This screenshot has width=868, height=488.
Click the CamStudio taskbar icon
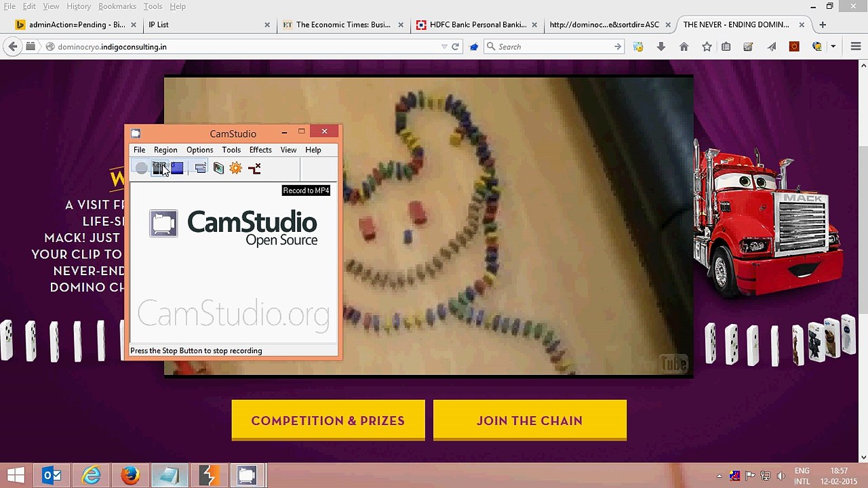(247, 475)
